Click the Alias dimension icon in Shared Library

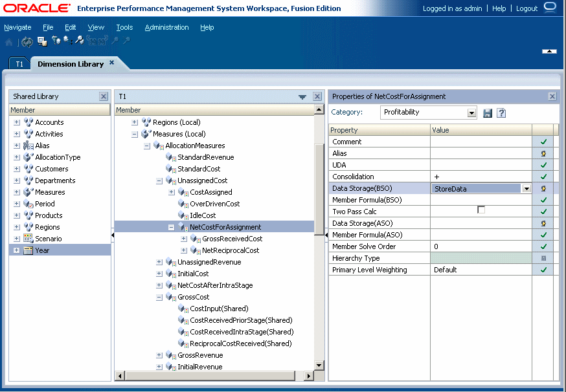[28, 146]
